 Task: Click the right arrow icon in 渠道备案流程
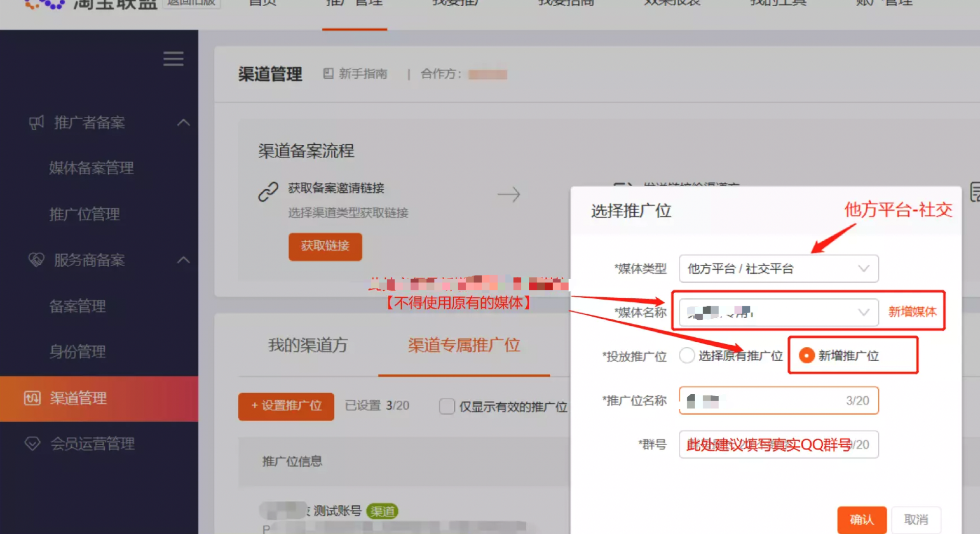coord(508,194)
